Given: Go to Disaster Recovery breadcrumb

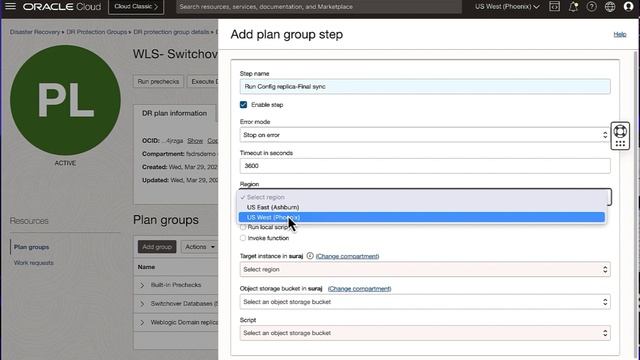Looking at the screenshot, I should 35,32.
